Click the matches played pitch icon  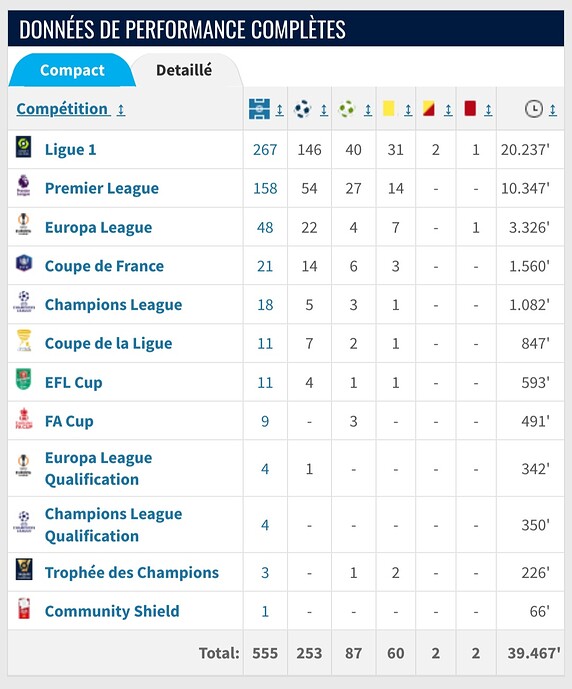pos(259,109)
